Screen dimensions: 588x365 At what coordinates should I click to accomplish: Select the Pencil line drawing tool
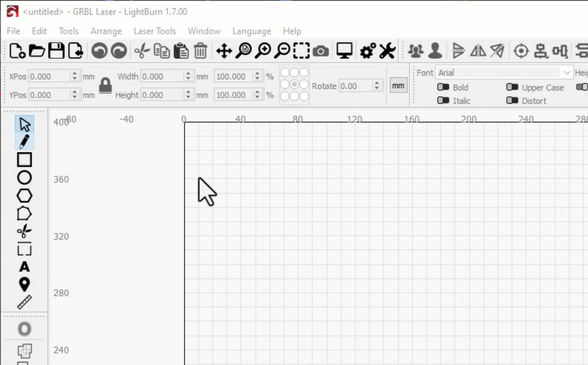click(24, 141)
